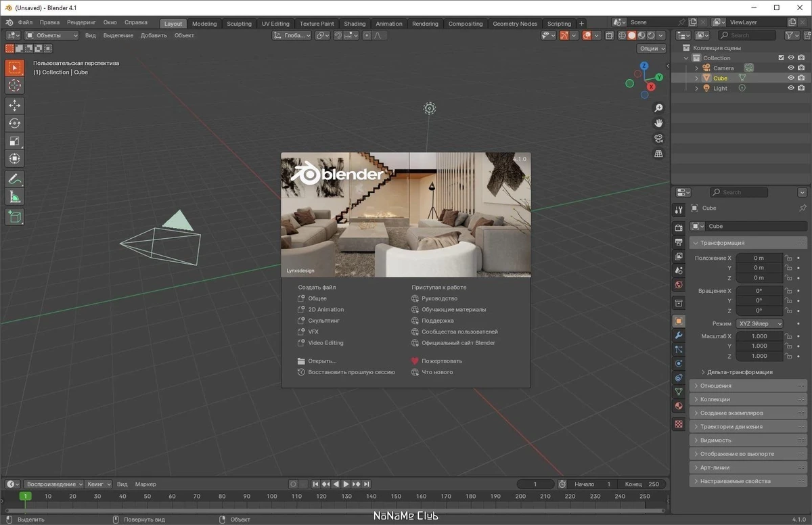Open the Material properties tab

679,406
